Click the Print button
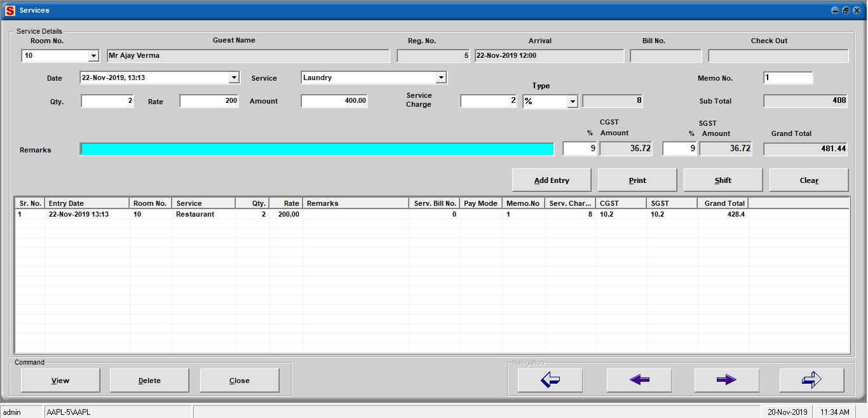This screenshot has height=418, width=868. (x=637, y=180)
